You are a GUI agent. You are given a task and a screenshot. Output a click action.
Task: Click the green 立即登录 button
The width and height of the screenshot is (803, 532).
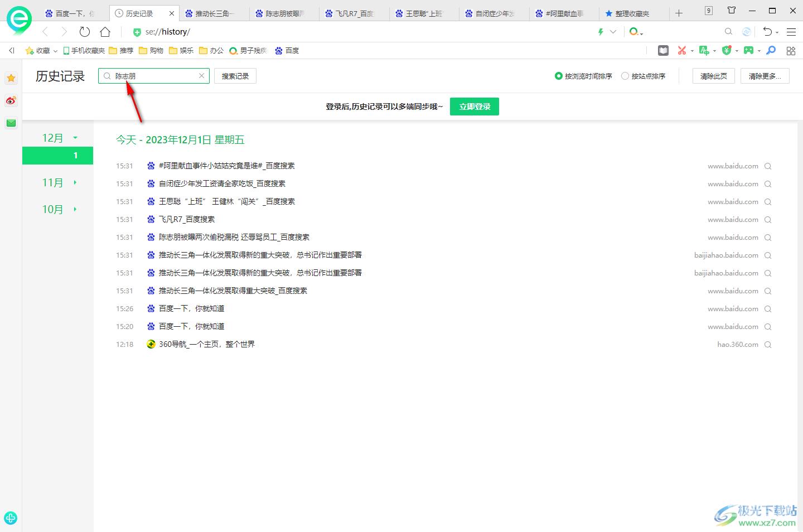[475, 107]
